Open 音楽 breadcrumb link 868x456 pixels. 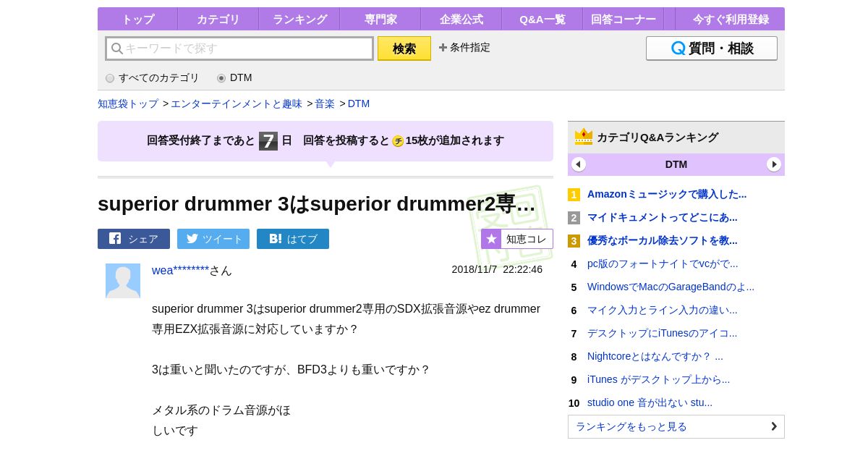tap(325, 104)
